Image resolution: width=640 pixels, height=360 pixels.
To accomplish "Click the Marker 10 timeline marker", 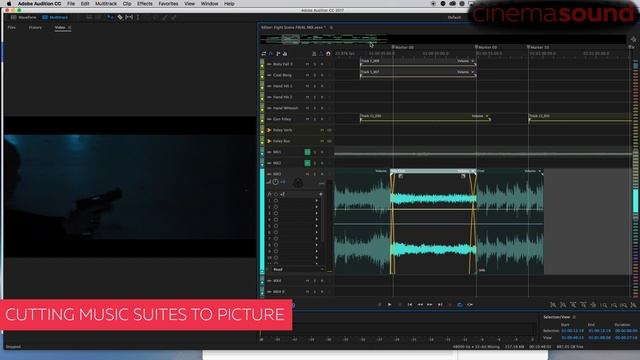I will (538, 47).
